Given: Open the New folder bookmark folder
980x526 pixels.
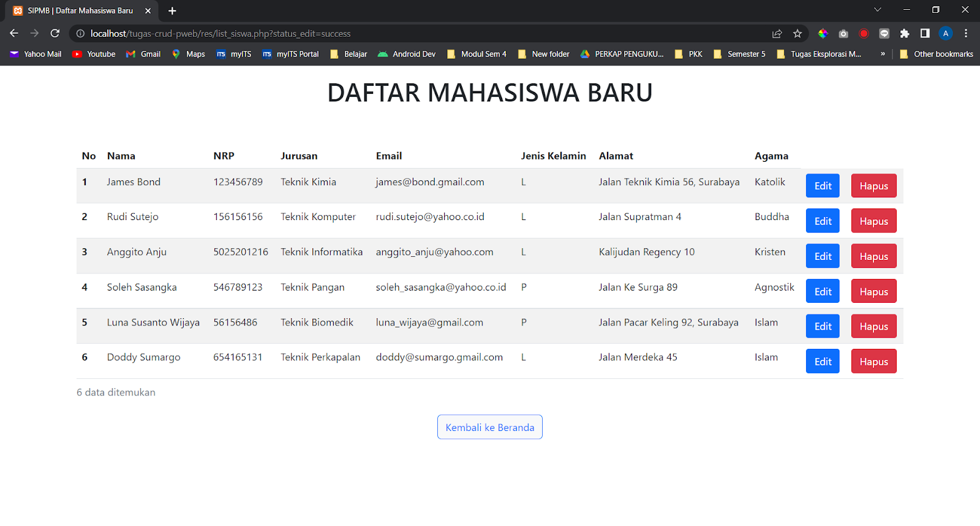Looking at the screenshot, I should (543, 54).
